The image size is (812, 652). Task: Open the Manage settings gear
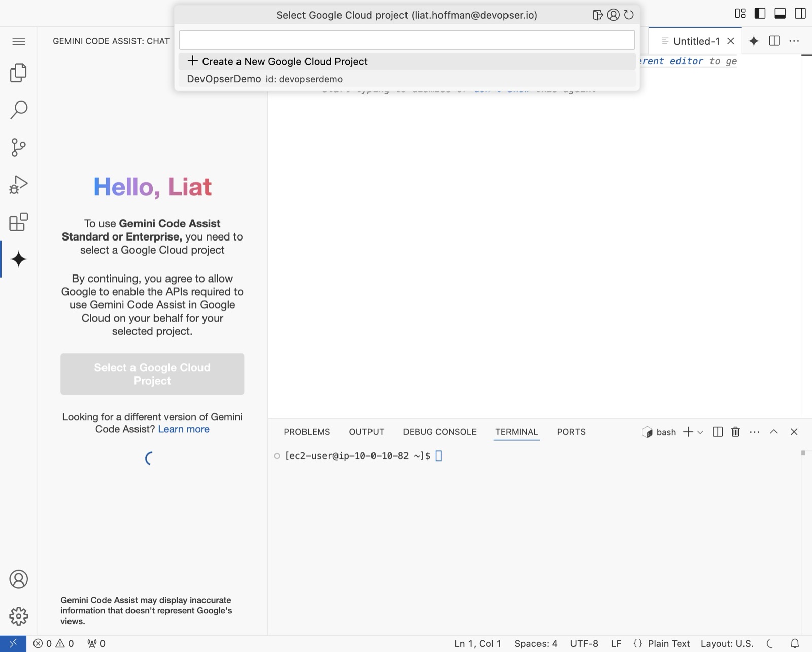(x=19, y=616)
